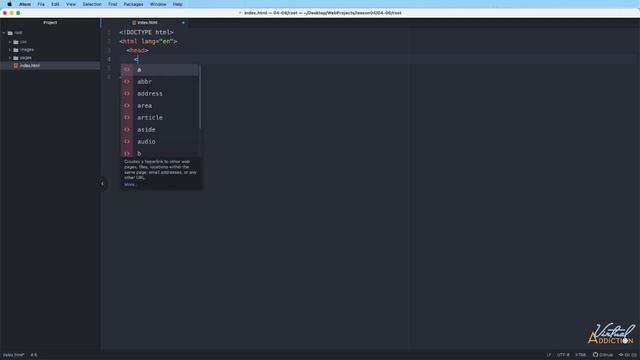Open the Apple menu
This screenshot has height=360, width=640.
9,4
